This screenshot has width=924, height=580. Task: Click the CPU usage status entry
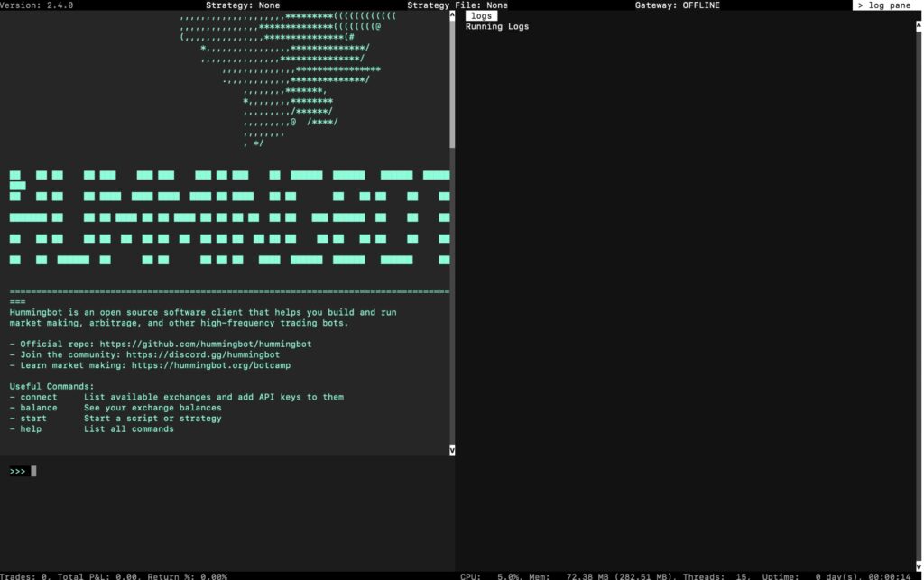[x=490, y=576]
